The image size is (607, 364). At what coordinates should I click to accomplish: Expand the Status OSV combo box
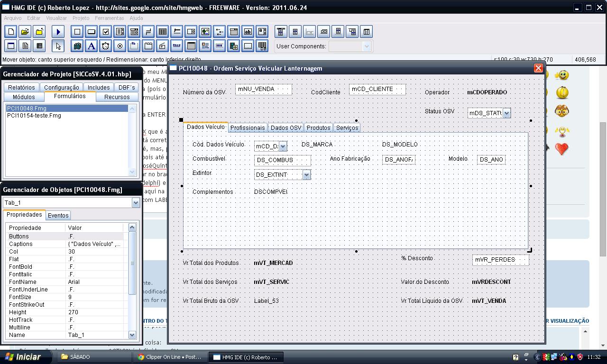[506, 113]
